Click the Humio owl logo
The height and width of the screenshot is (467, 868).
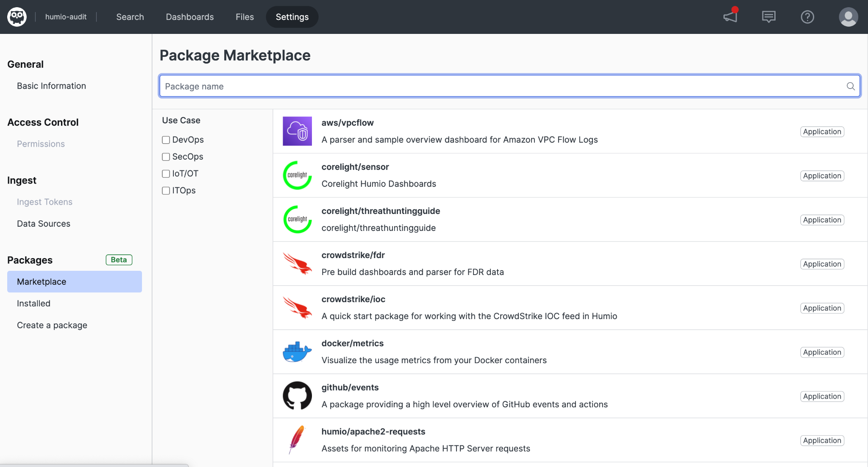(x=17, y=17)
